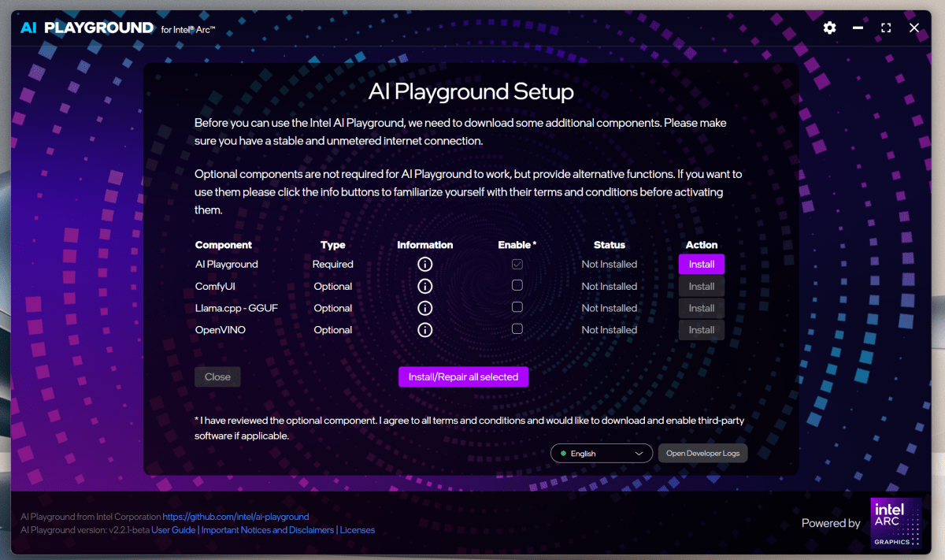The height and width of the screenshot is (560, 945).
Task: Click Not Installed status for OpenVINO
Action: coord(610,330)
